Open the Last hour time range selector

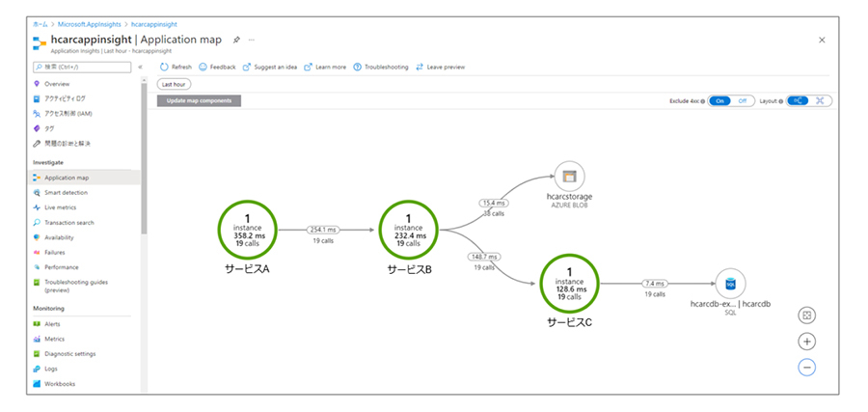pos(173,84)
